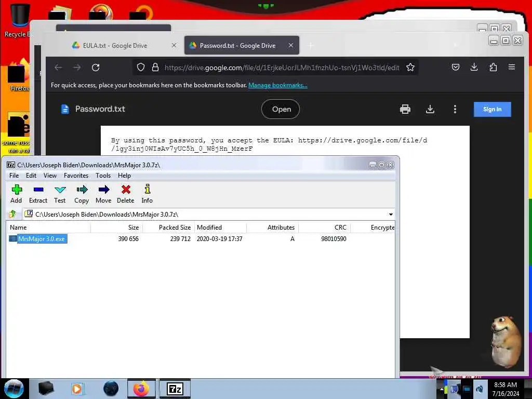Close the Password.txt tab
This screenshot has height=399, width=532.
[291, 45]
